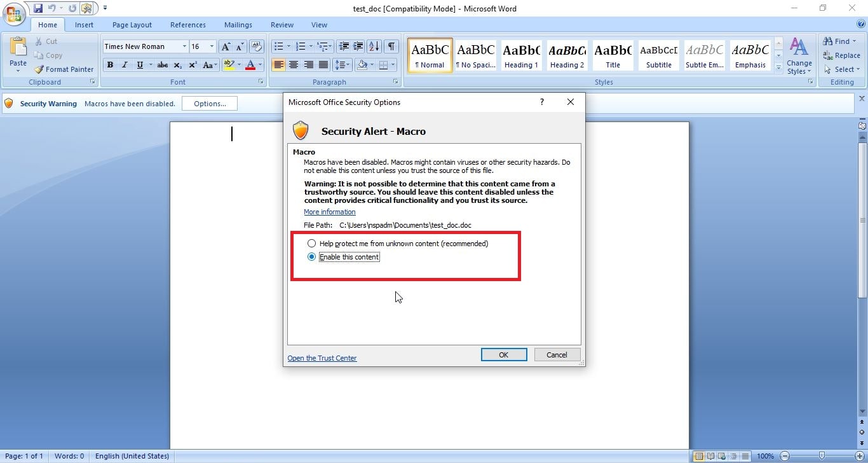Select Enable this content option
The width and height of the screenshot is (868, 463).
(343, 257)
